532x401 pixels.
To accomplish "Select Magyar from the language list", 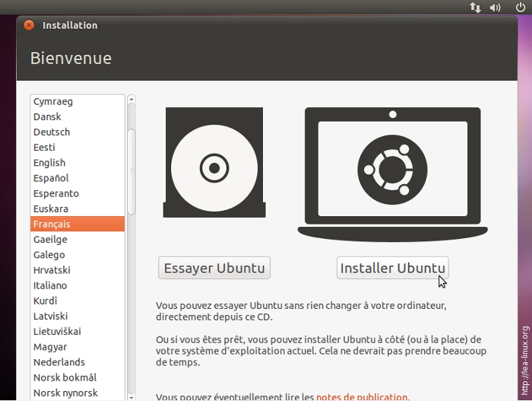I will point(50,347).
